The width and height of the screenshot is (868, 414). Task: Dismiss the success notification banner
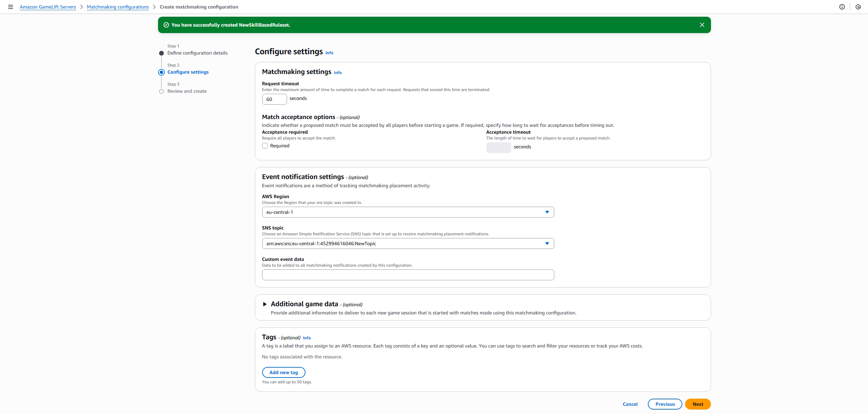point(702,25)
